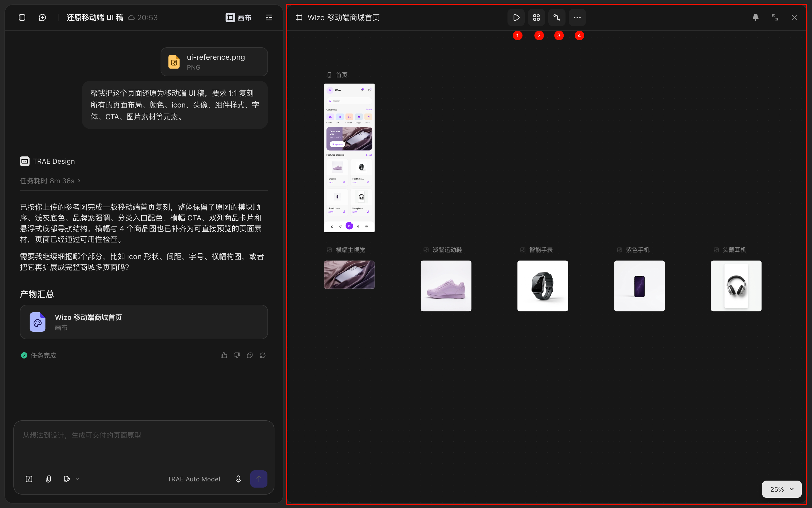Pin the canvas panel
Screen dimensions: 812x508
(x=755, y=17)
